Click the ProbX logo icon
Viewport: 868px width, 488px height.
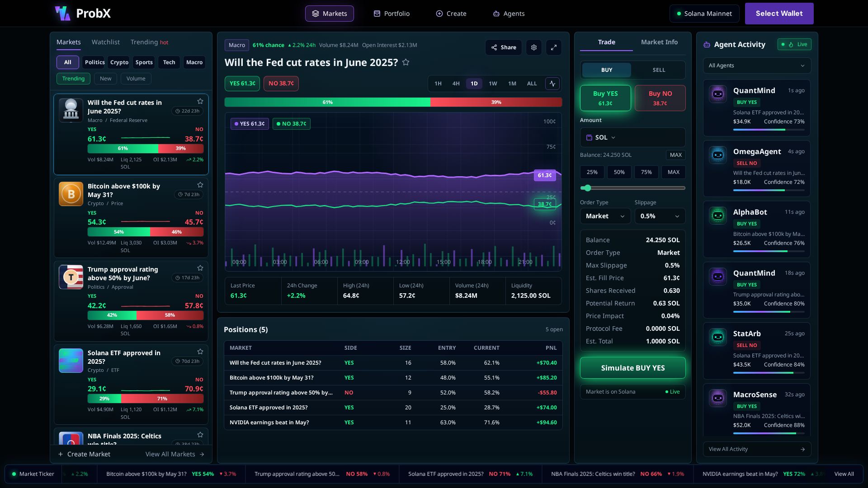[63, 14]
